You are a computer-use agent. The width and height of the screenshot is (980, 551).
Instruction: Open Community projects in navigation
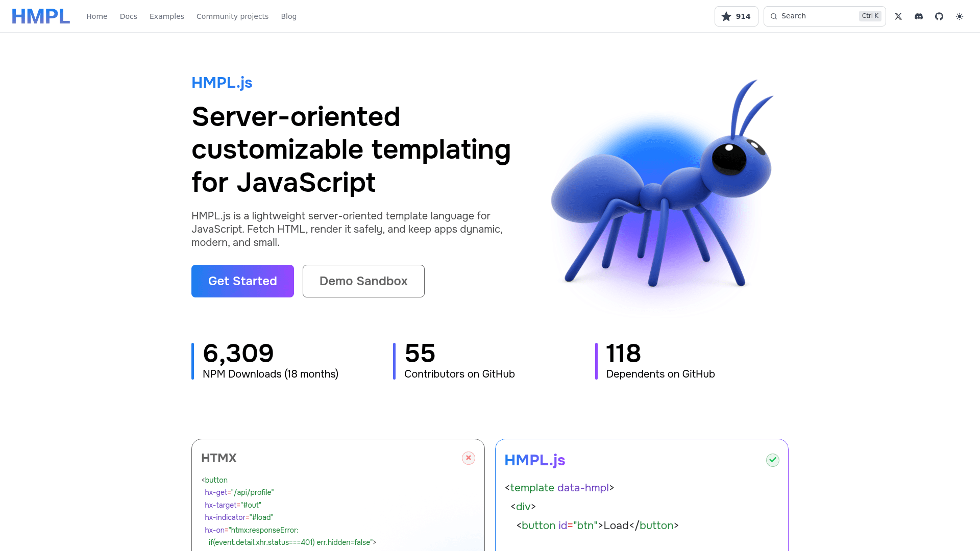232,16
